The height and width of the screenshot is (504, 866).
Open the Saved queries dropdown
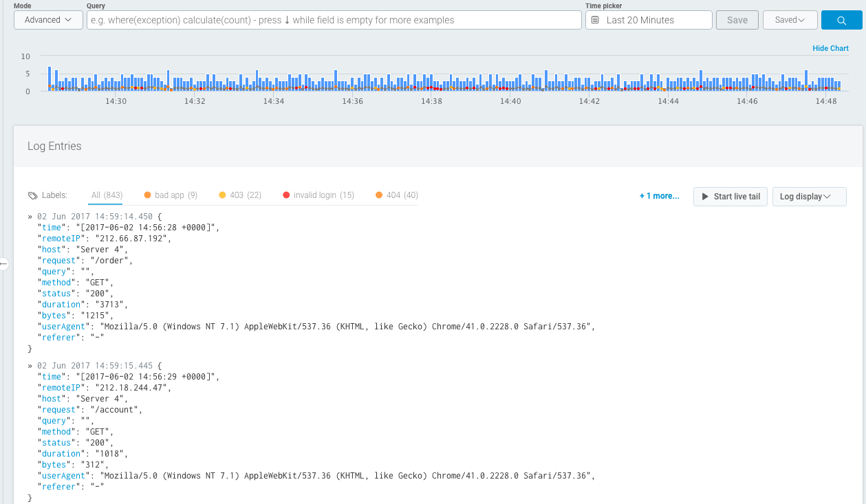pyautogui.click(x=790, y=20)
